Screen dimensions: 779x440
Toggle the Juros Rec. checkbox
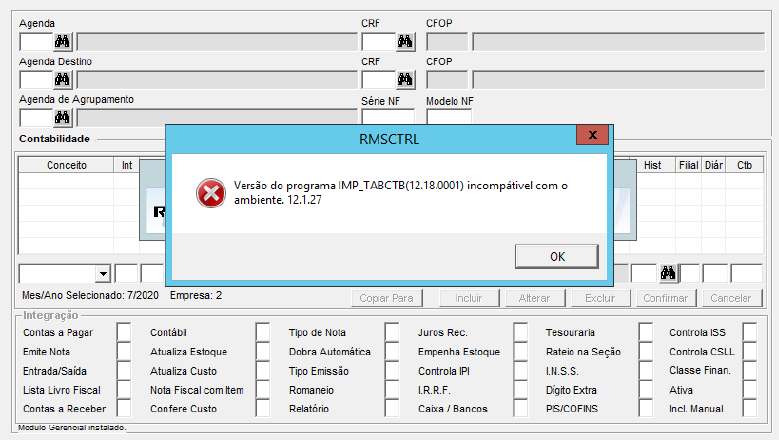[x=521, y=332]
